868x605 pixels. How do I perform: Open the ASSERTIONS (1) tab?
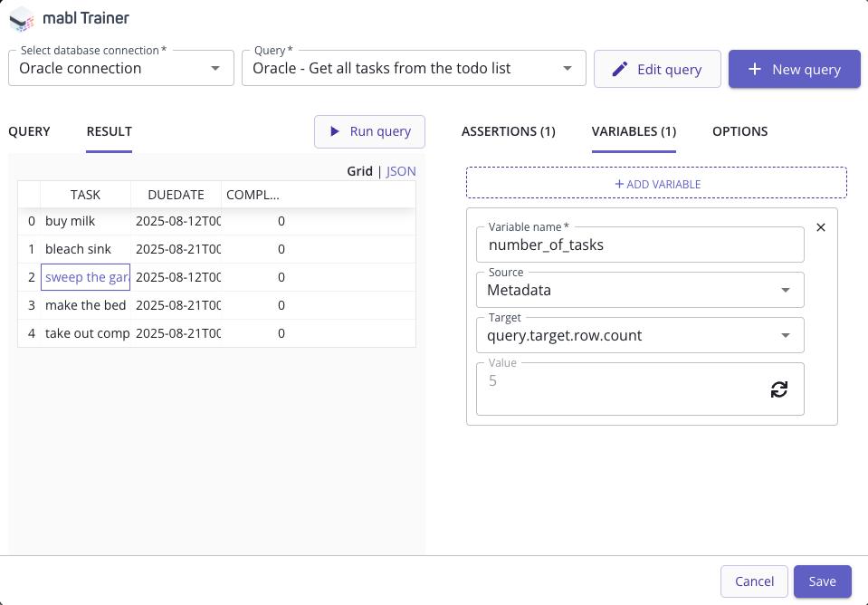[x=508, y=131]
